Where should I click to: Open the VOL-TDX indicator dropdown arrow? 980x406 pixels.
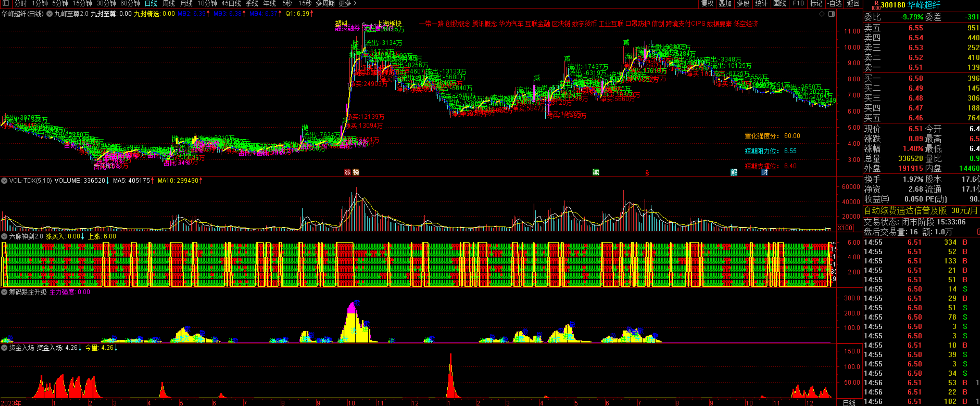pyautogui.click(x=4, y=181)
